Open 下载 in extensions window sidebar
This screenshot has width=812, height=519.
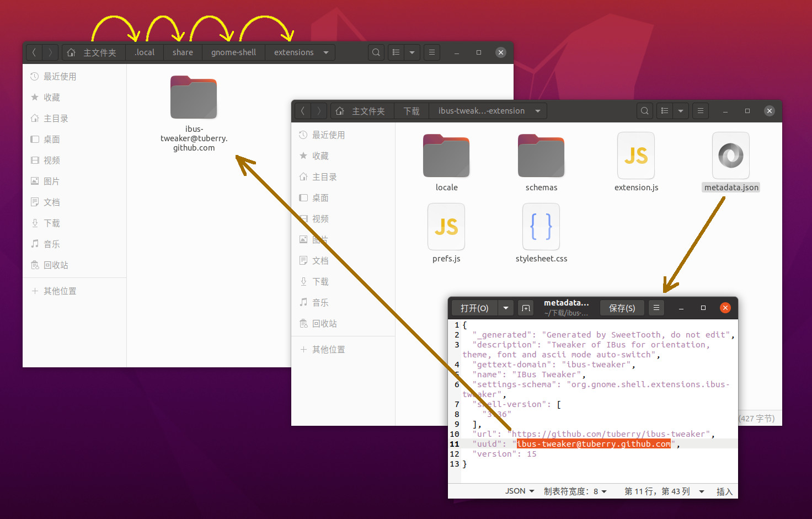[x=74, y=223]
